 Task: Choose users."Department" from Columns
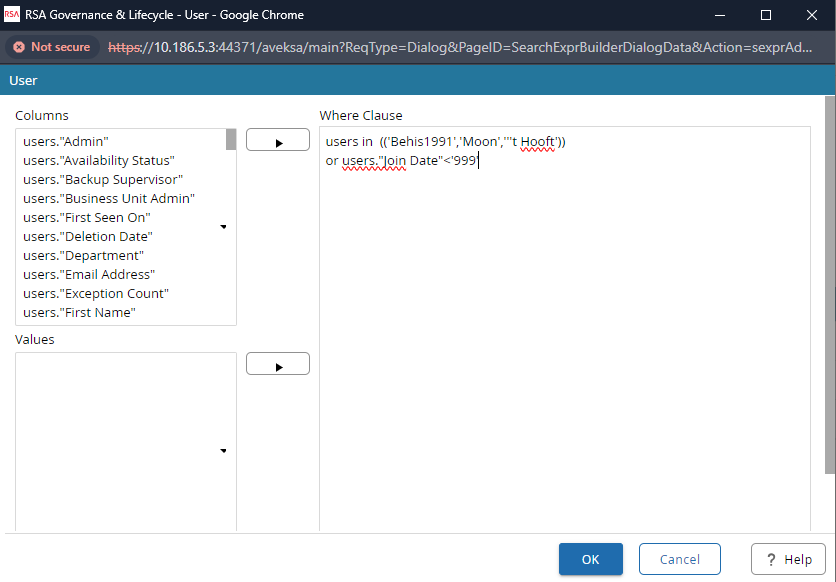82,256
